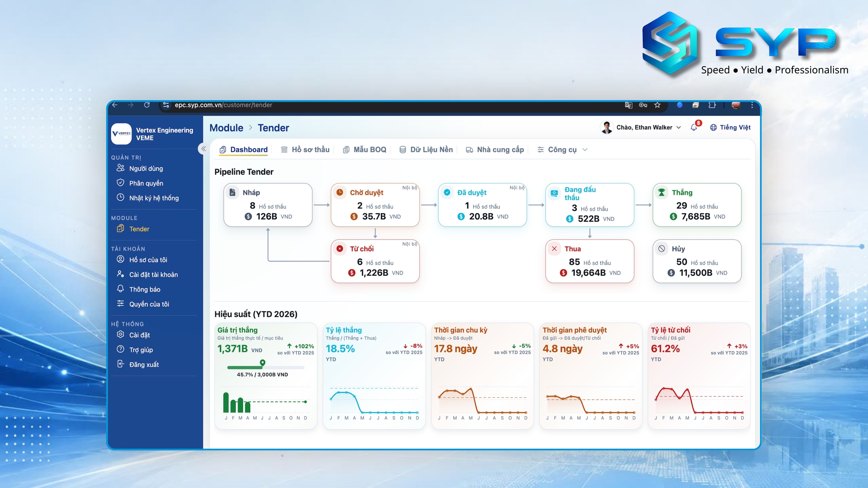868x488 pixels.
Task: Click the 45.7% / 3,000B VND label
Action: click(x=262, y=374)
